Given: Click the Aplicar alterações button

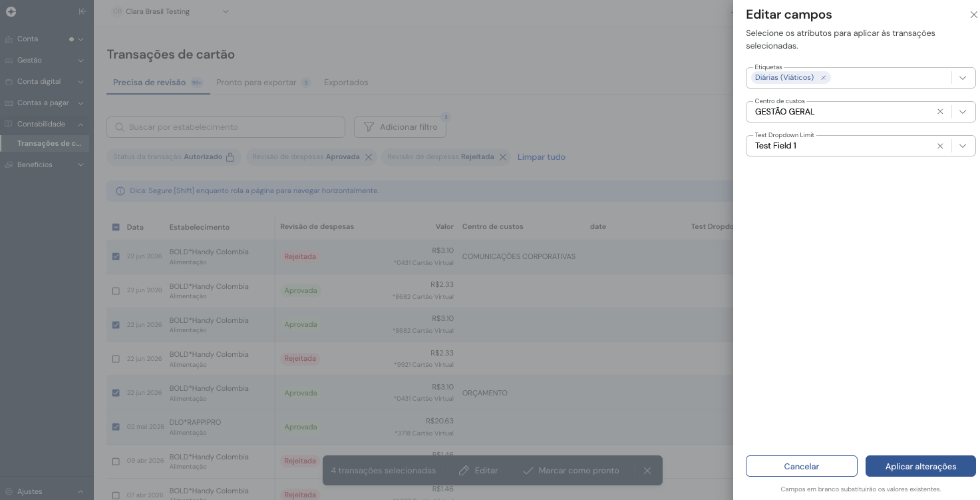Looking at the screenshot, I should click(921, 466).
